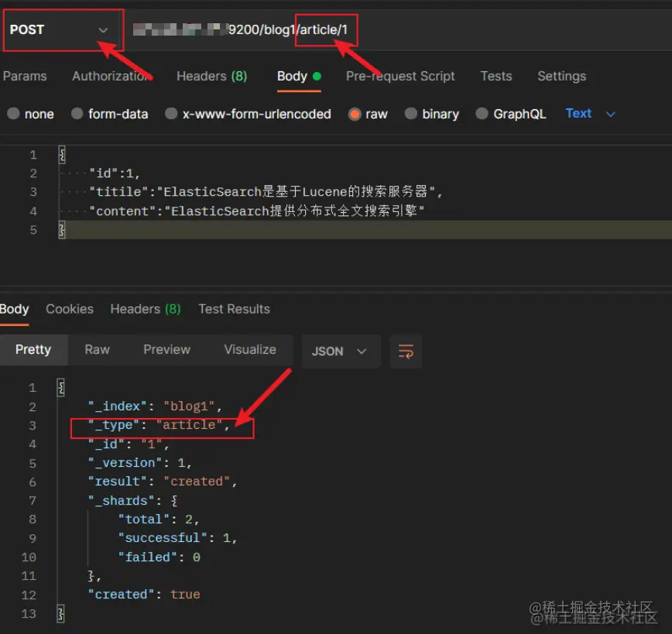672x634 pixels.
Task: Click the "_shards" line in the response
Action: tap(132, 500)
